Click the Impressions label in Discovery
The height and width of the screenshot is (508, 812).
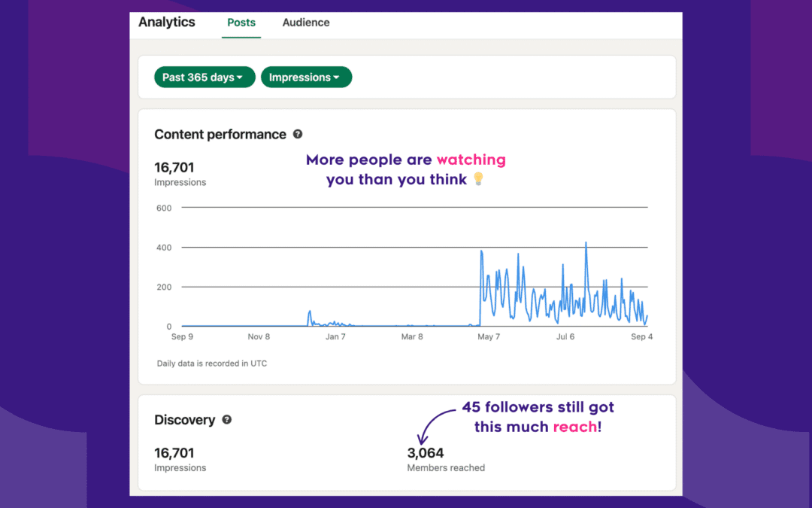point(180,468)
